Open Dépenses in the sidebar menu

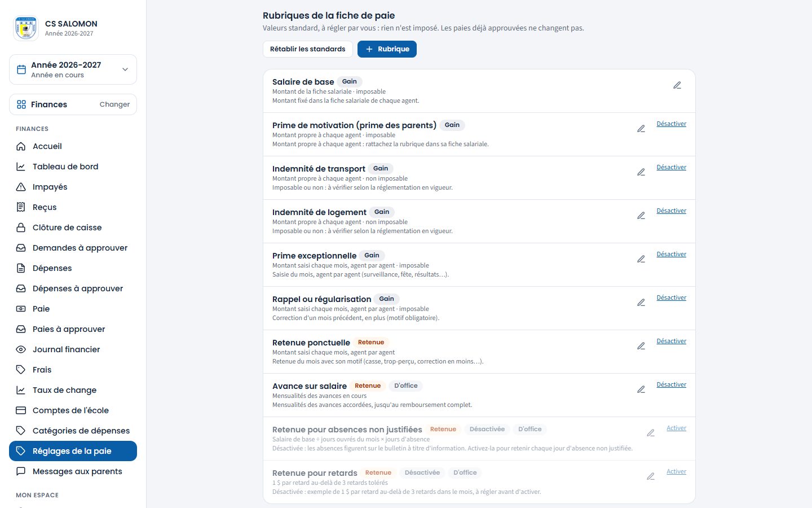73,268
